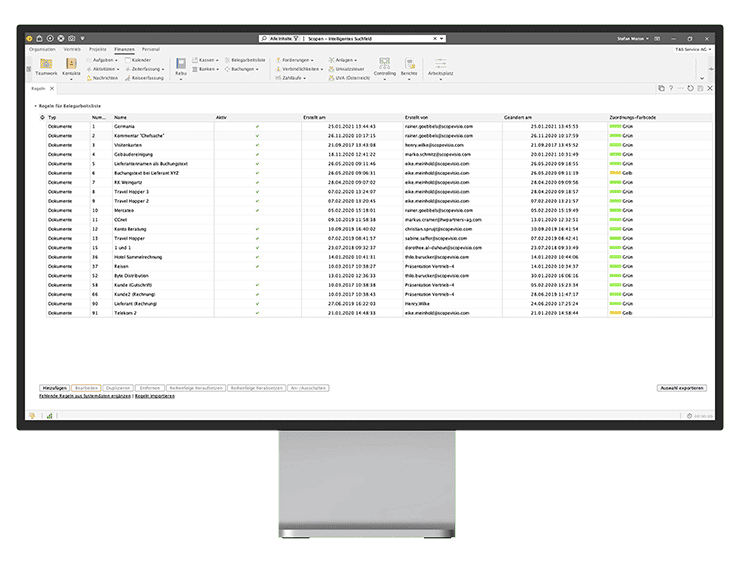Viewport: 740px width, 563px height.
Task: Click the help question mark icon
Action: (x=671, y=88)
